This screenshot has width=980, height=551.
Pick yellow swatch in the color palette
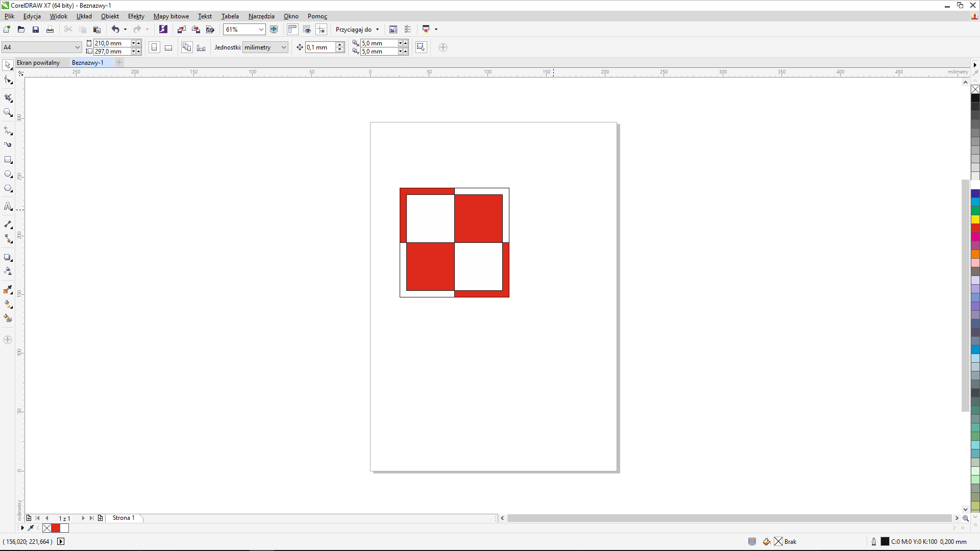pos(975,219)
